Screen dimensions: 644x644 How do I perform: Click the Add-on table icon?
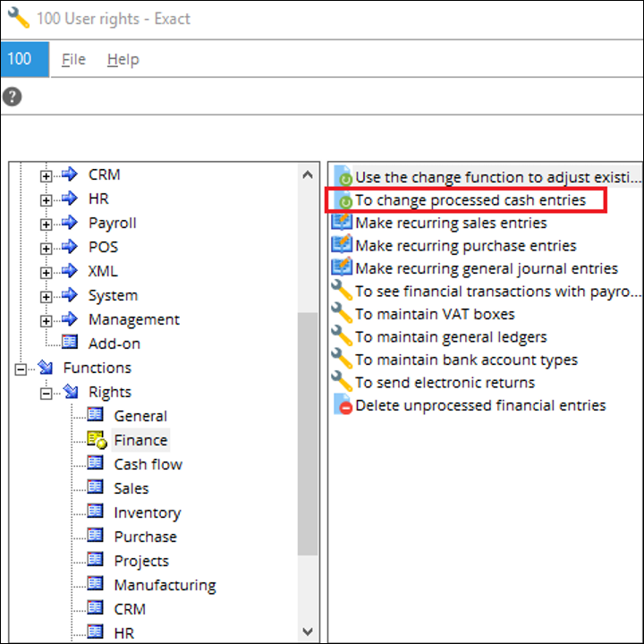pos(70,342)
